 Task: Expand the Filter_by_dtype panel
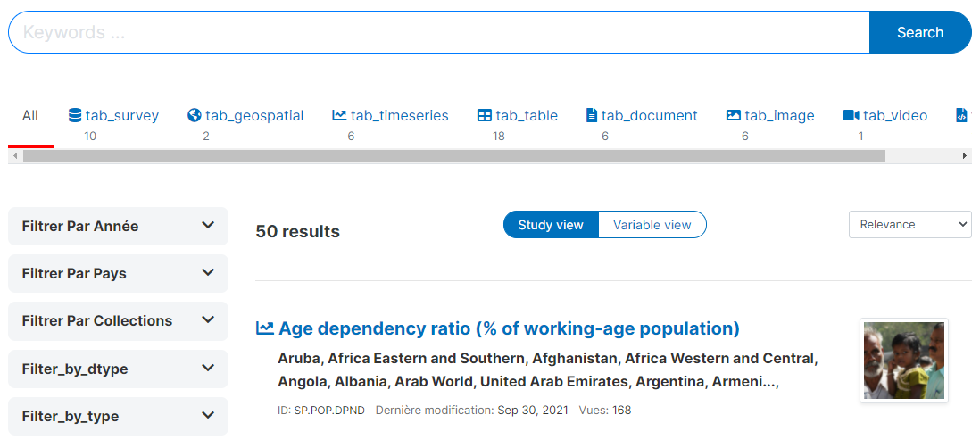pos(118,369)
